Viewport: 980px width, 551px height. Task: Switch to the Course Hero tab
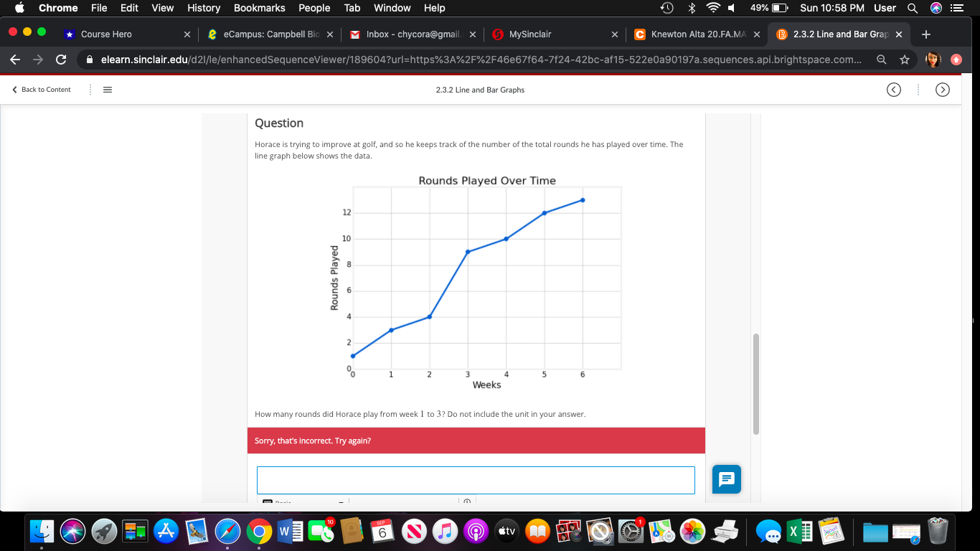pos(106,34)
